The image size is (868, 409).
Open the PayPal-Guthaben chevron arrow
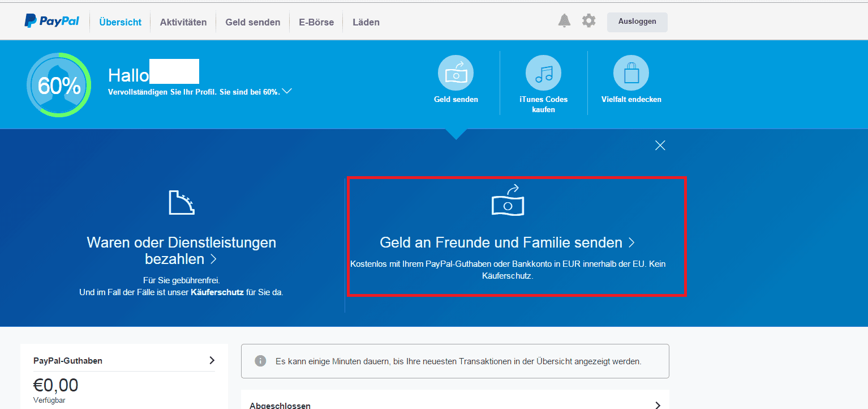click(x=212, y=360)
